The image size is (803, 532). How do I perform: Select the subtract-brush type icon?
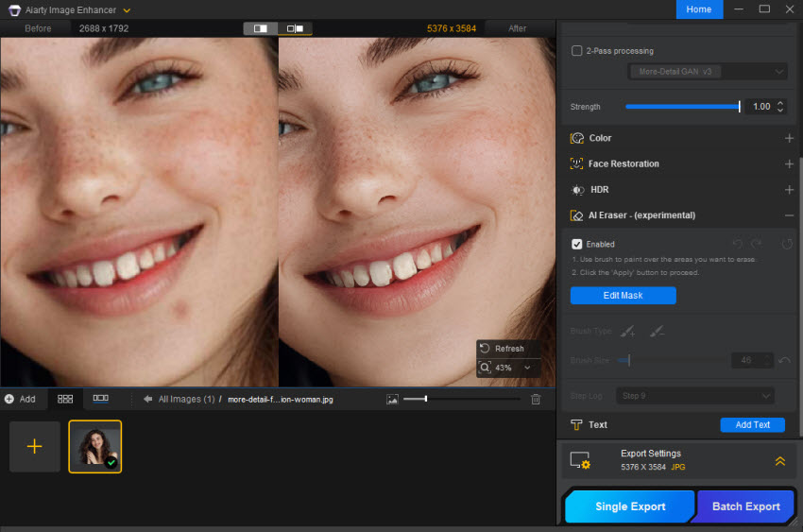[x=658, y=332]
